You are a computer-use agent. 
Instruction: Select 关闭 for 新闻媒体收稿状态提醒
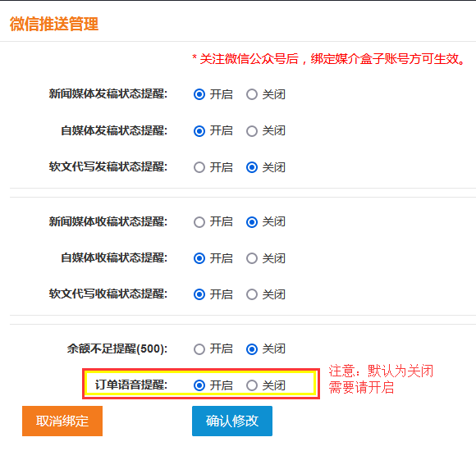pyautogui.click(x=252, y=222)
